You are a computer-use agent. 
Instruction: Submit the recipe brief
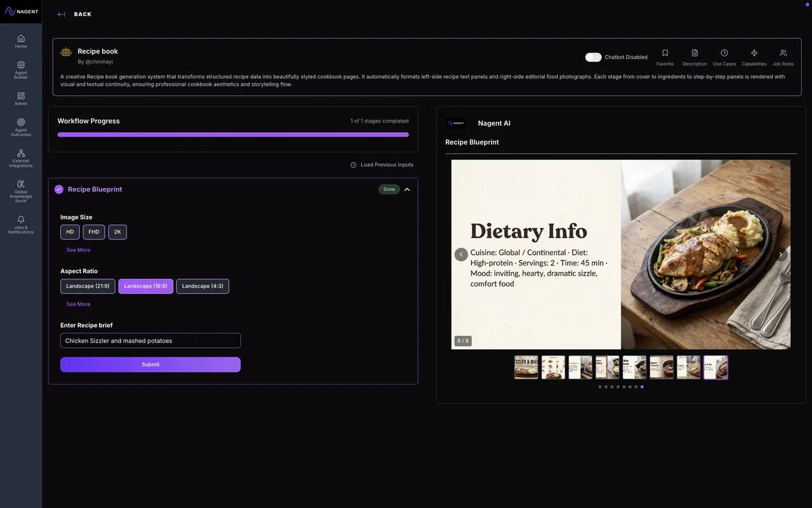coord(150,364)
